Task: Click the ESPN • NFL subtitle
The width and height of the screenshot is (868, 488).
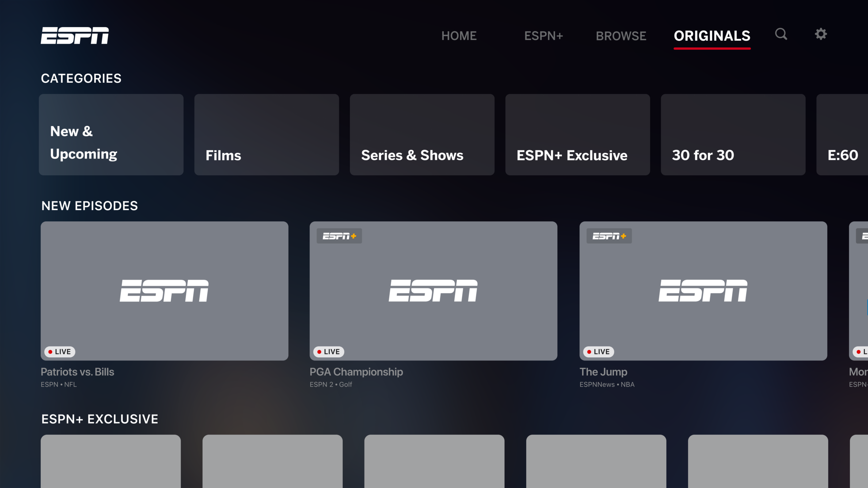Action: (x=59, y=384)
